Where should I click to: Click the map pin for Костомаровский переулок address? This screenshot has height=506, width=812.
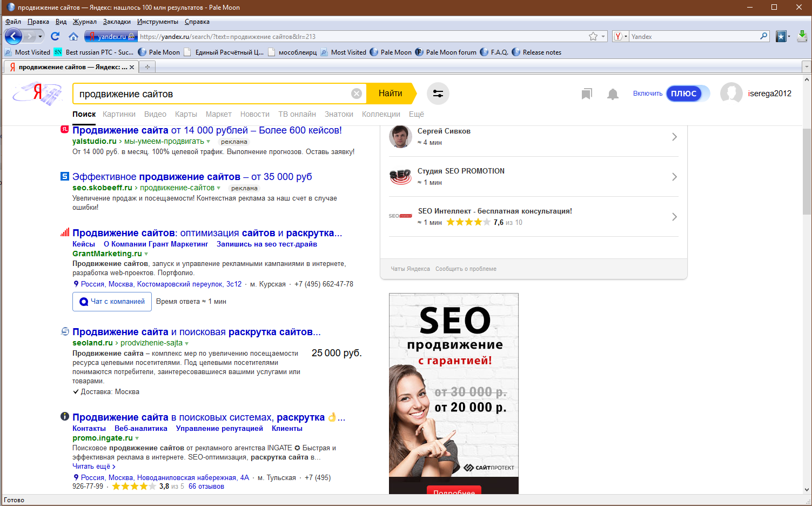[x=76, y=284]
